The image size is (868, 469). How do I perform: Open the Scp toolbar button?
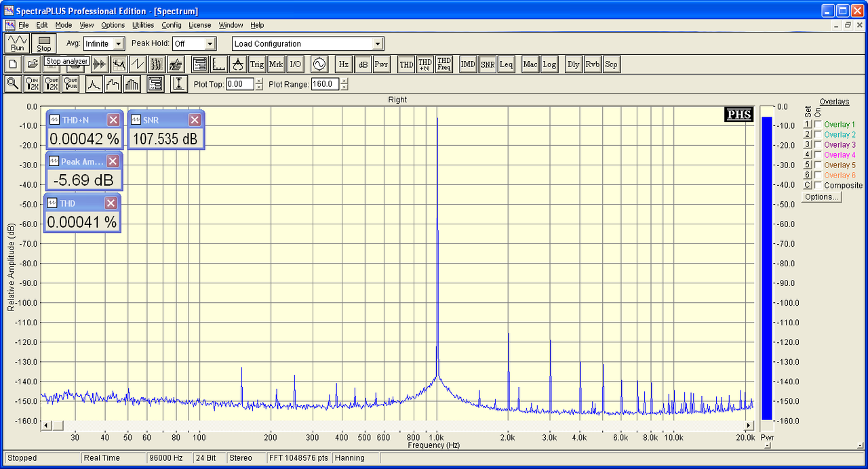[612, 64]
